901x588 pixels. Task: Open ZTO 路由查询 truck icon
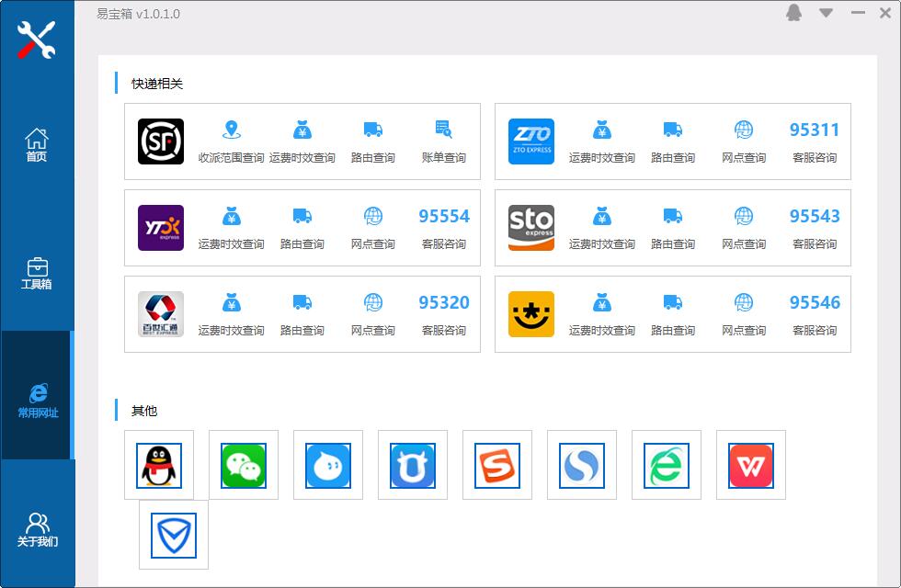tap(673, 130)
